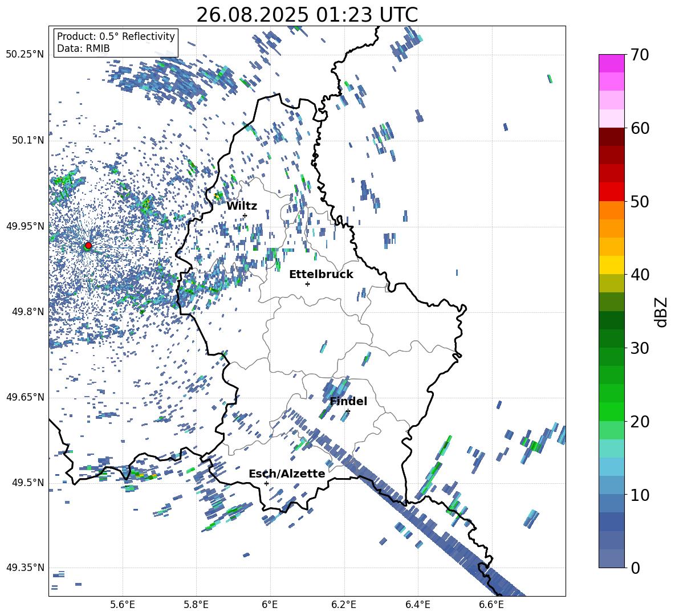
Task: Click the 60 colorbar tick value
Action: point(640,128)
